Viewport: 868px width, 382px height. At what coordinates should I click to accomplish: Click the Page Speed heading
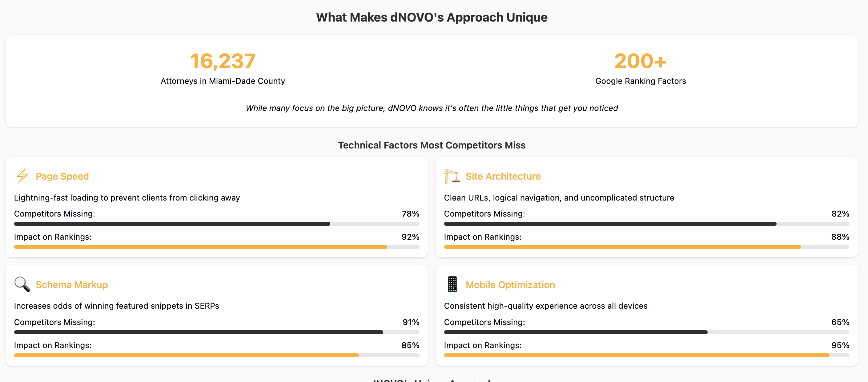tap(62, 176)
